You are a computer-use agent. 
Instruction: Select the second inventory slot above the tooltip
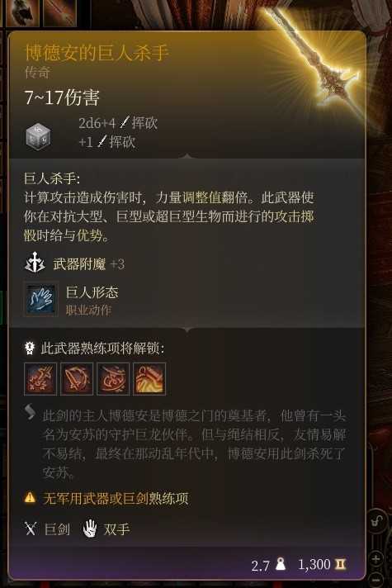(x=60, y=12)
